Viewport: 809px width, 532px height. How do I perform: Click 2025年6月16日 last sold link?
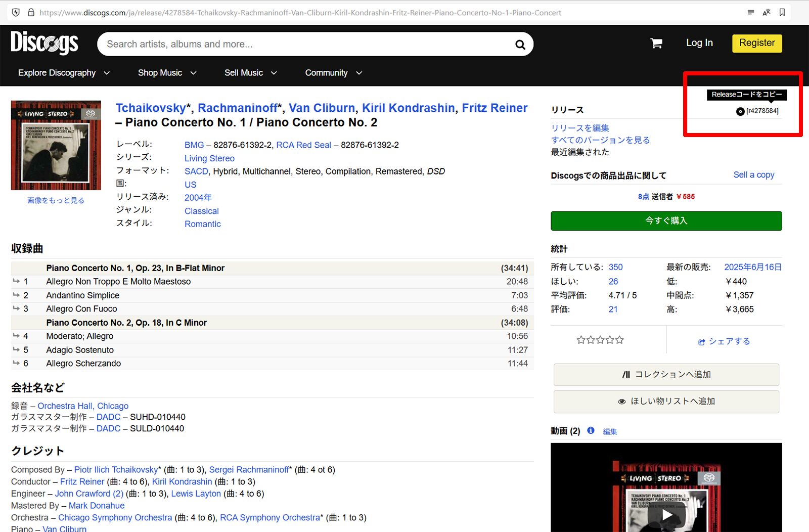coord(753,267)
